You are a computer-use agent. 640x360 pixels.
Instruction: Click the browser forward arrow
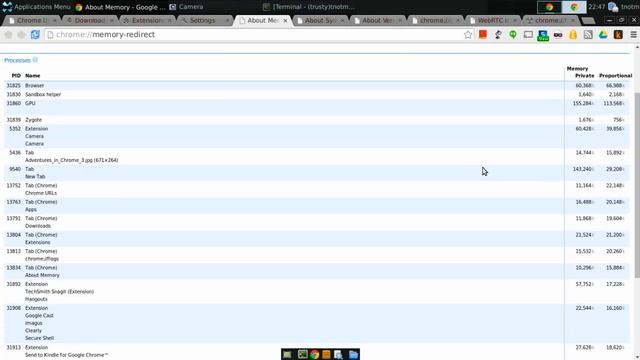pyautogui.click(x=21, y=35)
